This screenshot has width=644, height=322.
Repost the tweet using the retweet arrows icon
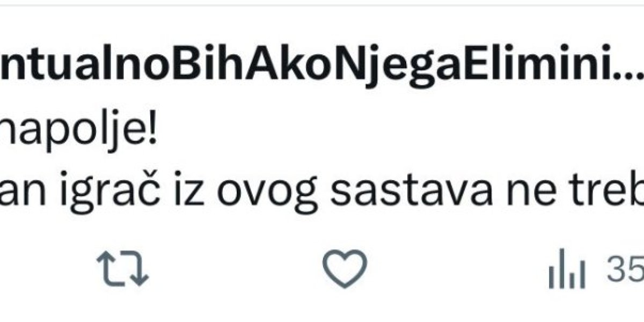point(122,269)
